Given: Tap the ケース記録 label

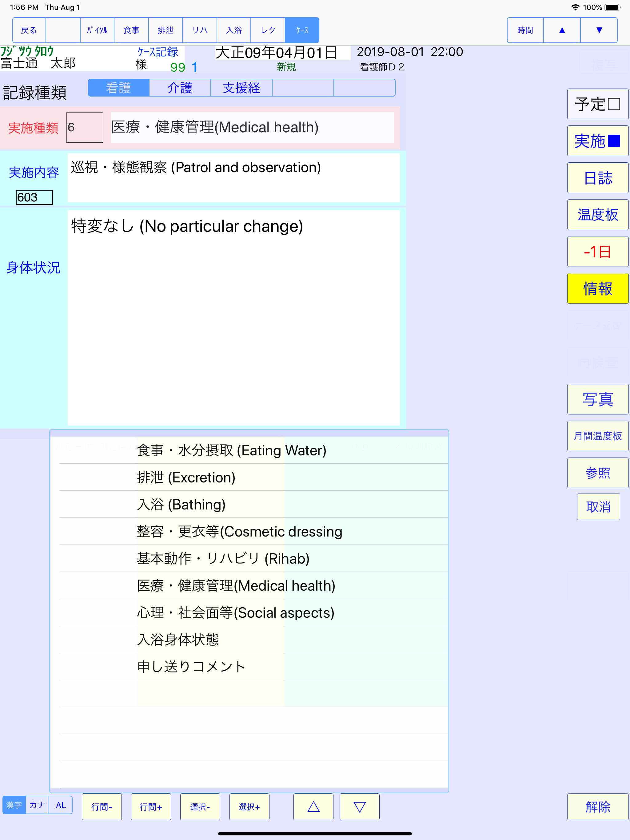Looking at the screenshot, I should [x=158, y=52].
